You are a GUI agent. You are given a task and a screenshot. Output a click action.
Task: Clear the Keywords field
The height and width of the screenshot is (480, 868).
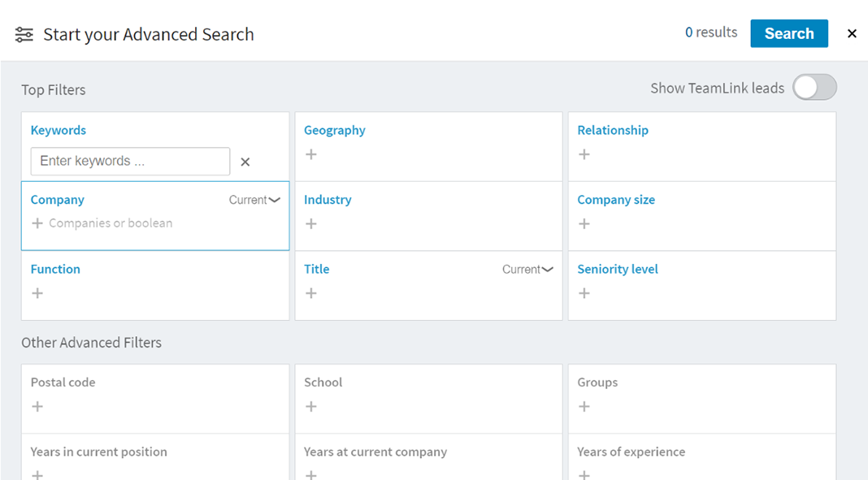245,161
